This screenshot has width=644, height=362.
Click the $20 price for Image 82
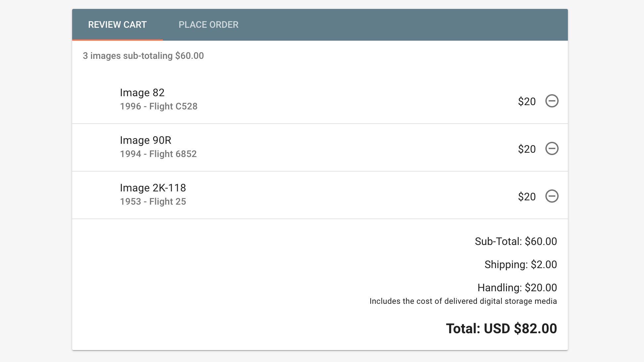pyautogui.click(x=527, y=101)
